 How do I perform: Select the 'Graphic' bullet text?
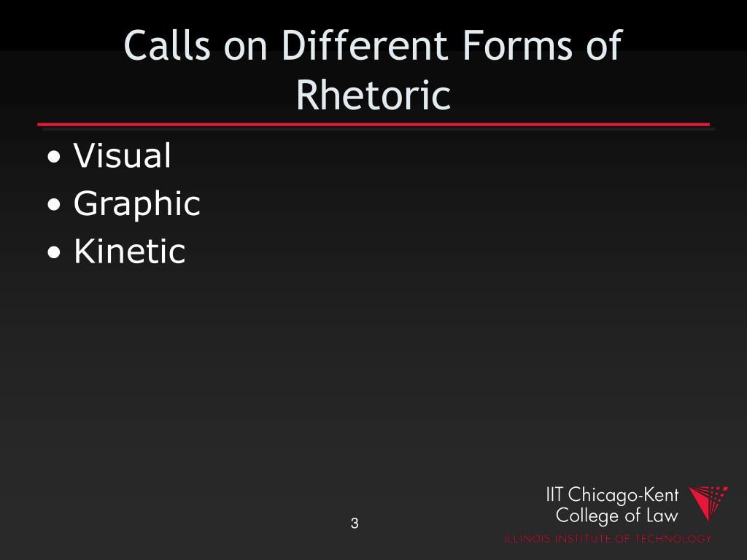click(136, 204)
